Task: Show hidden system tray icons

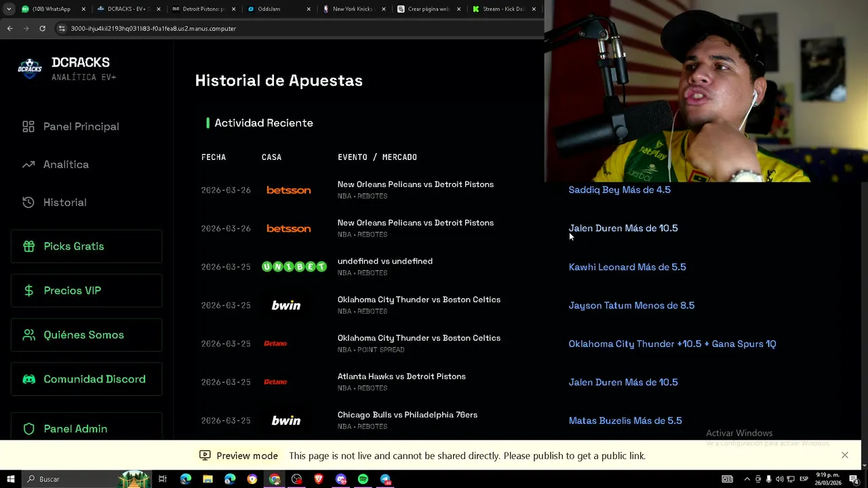Action: (748, 479)
